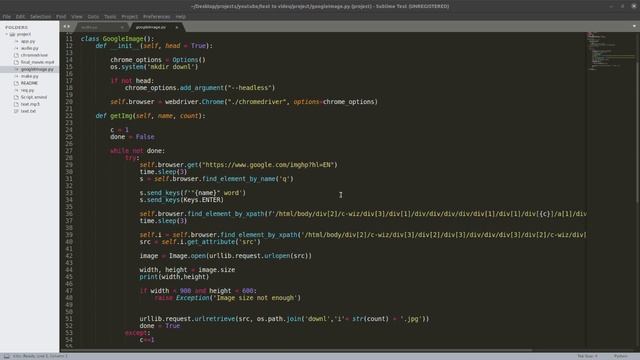The width and height of the screenshot is (640, 360).
Task: Click the code icon beside audio.py
Action: tap(16, 48)
